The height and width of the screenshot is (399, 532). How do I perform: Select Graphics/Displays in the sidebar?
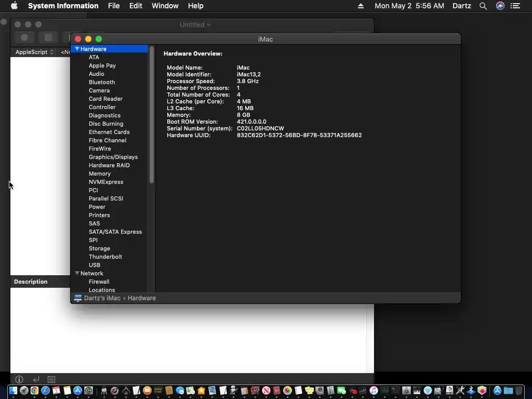[113, 157]
